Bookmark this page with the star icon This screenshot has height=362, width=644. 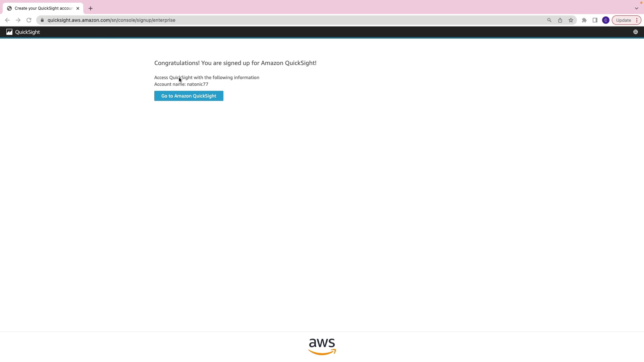click(x=571, y=20)
